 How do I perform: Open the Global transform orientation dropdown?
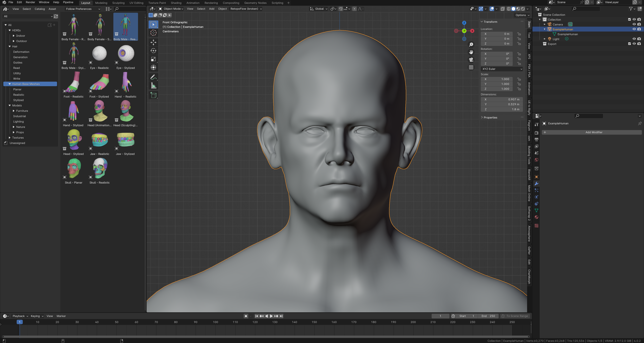point(319,9)
